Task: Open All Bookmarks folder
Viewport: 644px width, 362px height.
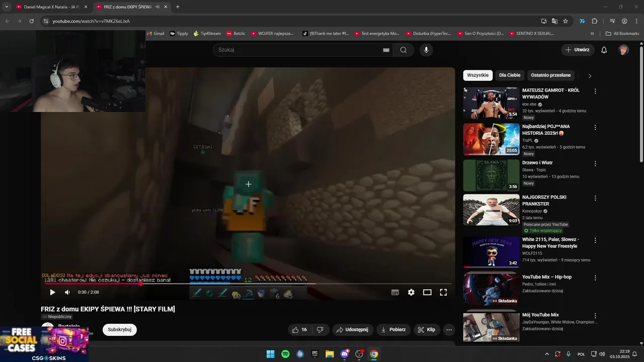Action: (622, 34)
